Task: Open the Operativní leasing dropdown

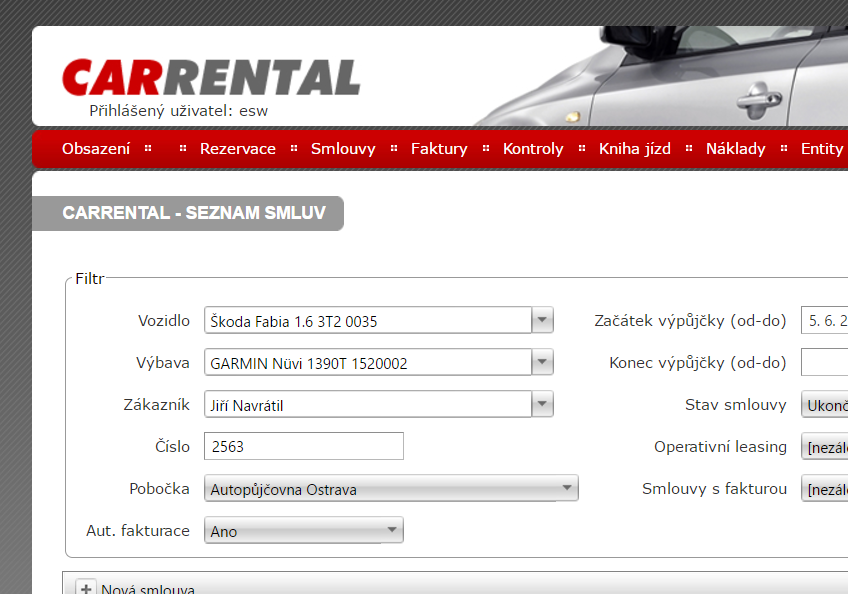Action: click(824, 447)
